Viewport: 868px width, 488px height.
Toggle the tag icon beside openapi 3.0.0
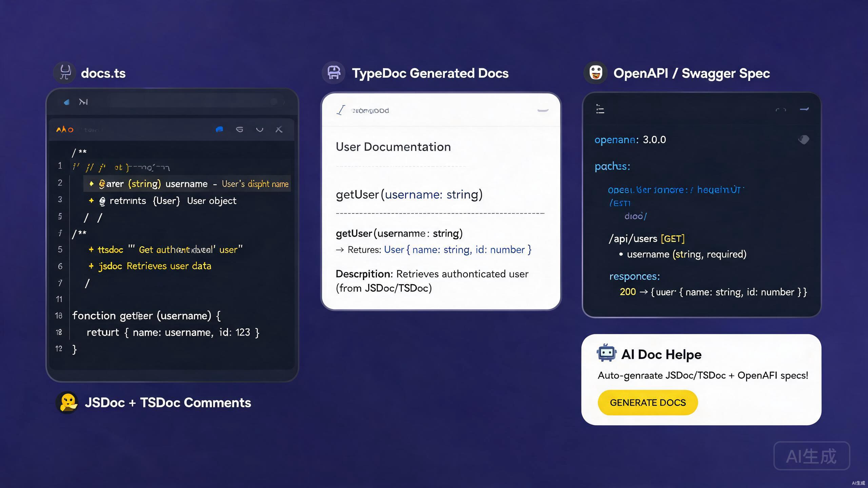(x=804, y=140)
